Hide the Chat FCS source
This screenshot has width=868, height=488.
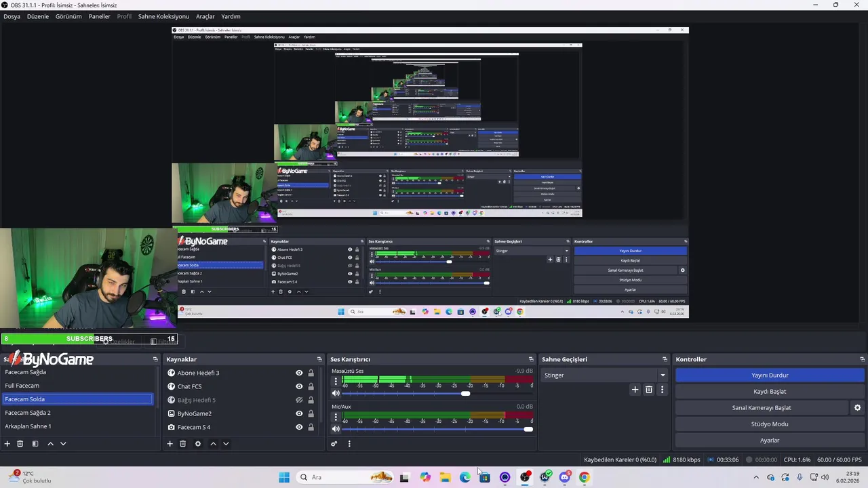pos(299,386)
